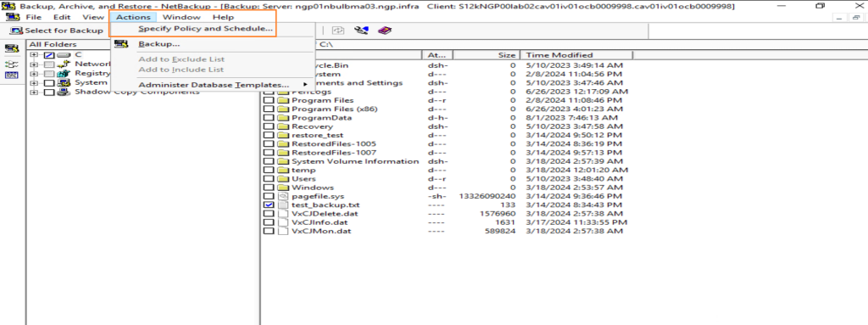Sort by the At... attributes column header
This screenshot has height=325, width=868.
[438, 55]
